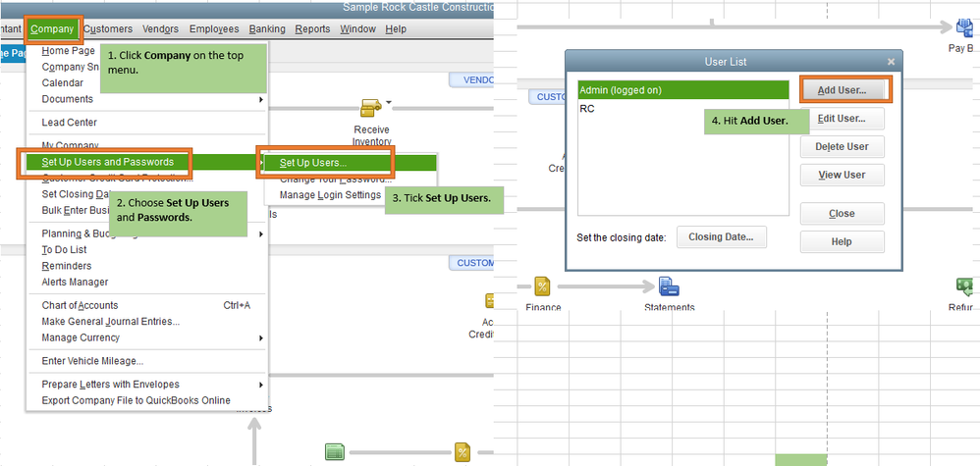The image size is (980, 466).
Task: Expand the Documents submenu
Action: 147,99
